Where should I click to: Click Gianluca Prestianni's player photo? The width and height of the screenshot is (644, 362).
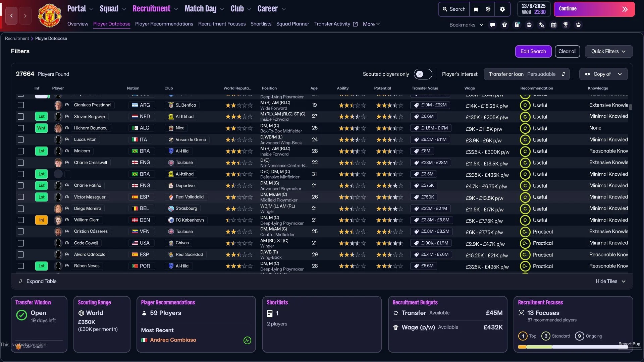point(58,105)
